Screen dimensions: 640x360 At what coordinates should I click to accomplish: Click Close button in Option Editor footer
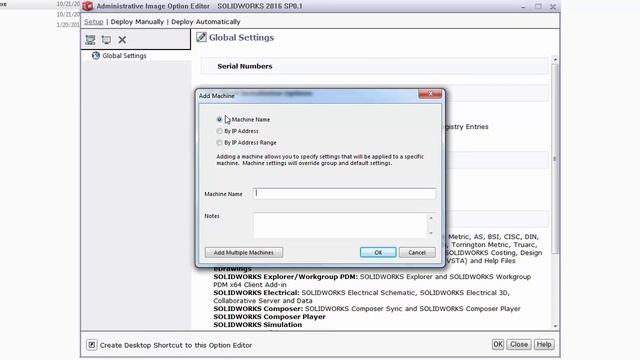[x=519, y=344]
